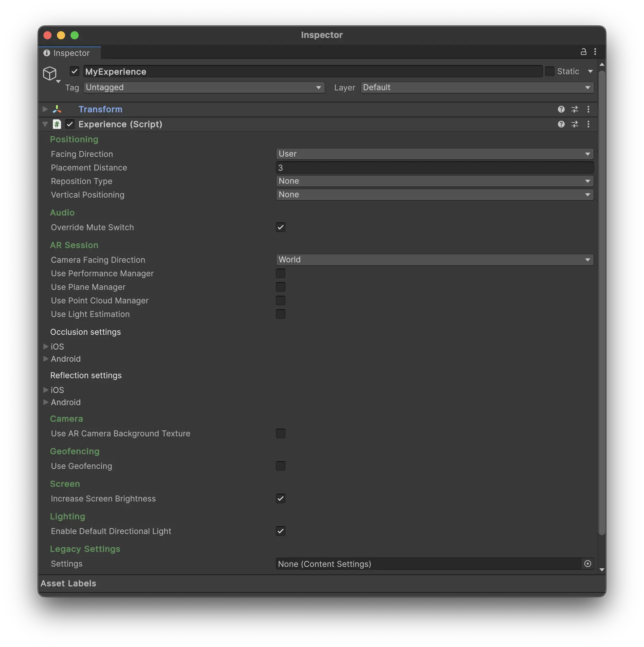Viewport: 644px width, 647px height.
Task: Click the Inspector lock icon
Action: click(583, 52)
